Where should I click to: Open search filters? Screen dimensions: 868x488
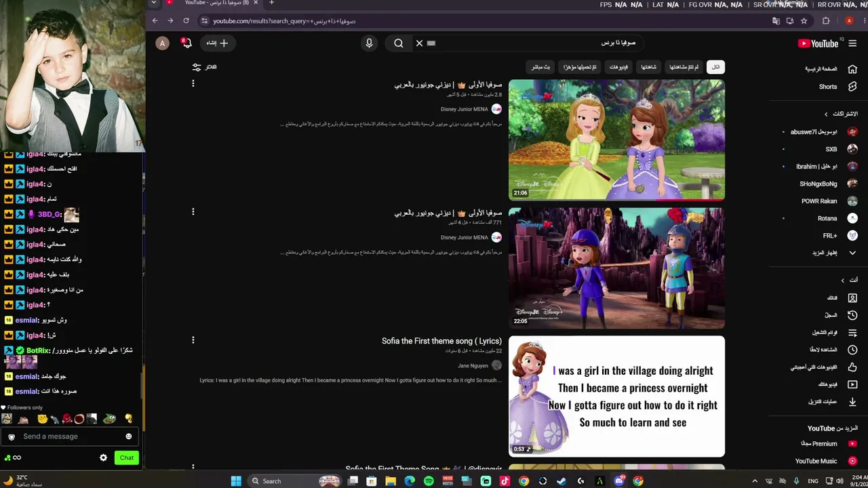tap(204, 67)
